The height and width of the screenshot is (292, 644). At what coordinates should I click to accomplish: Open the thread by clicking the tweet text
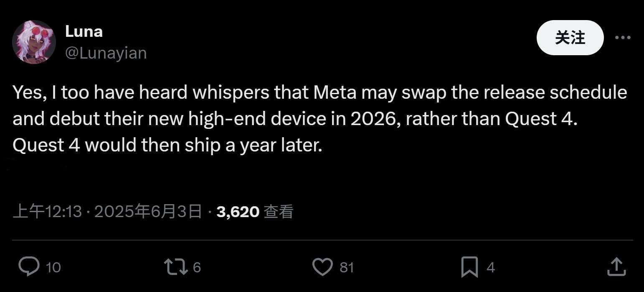(x=292, y=118)
